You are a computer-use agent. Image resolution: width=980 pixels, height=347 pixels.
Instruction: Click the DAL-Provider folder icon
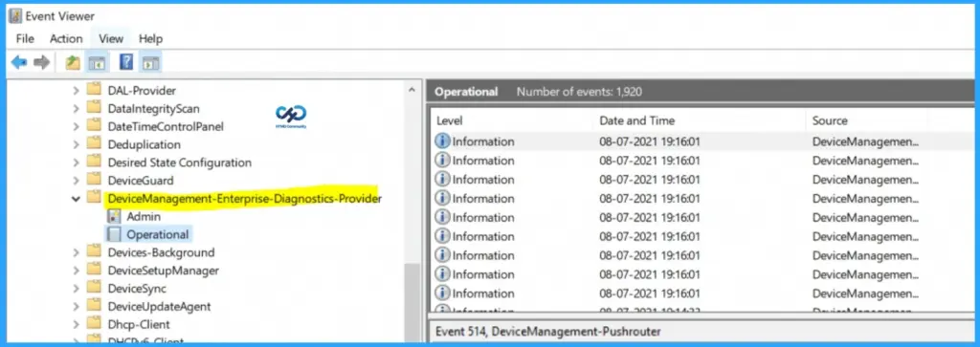tap(94, 90)
